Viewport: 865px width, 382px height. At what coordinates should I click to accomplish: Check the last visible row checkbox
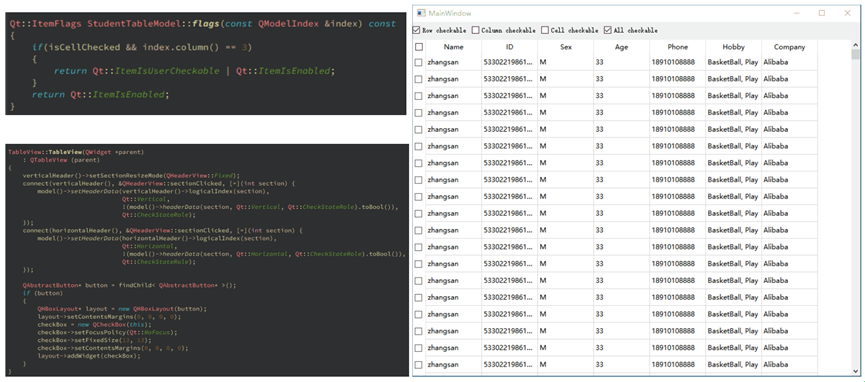pyautogui.click(x=419, y=365)
